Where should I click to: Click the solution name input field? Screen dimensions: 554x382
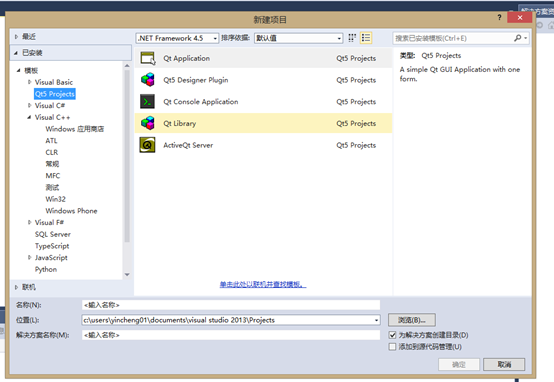click(231, 335)
